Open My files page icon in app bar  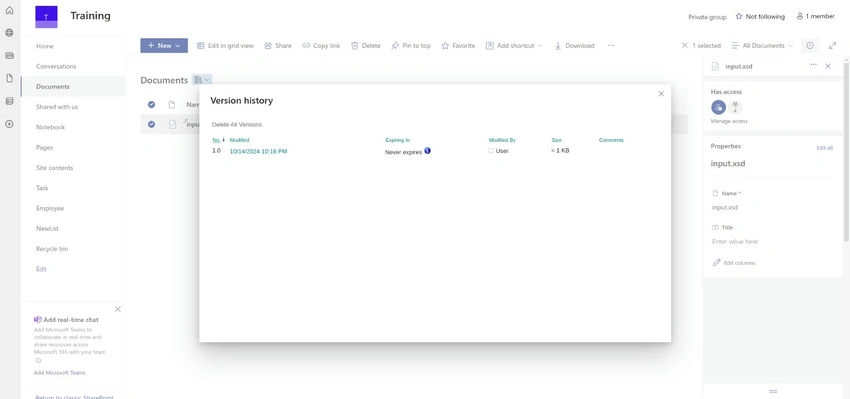click(9, 78)
